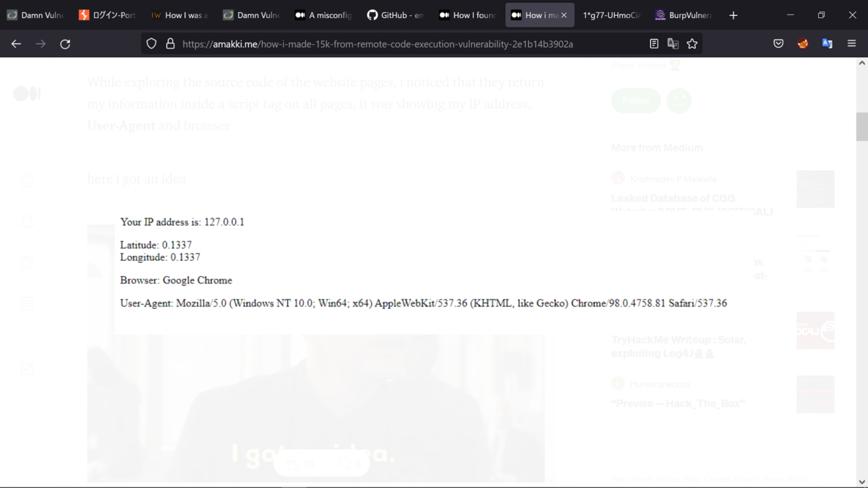The width and height of the screenshot is (868, 488).
Task: Switch to the 'ログイン-Port' tab
Action: [108, 15]
